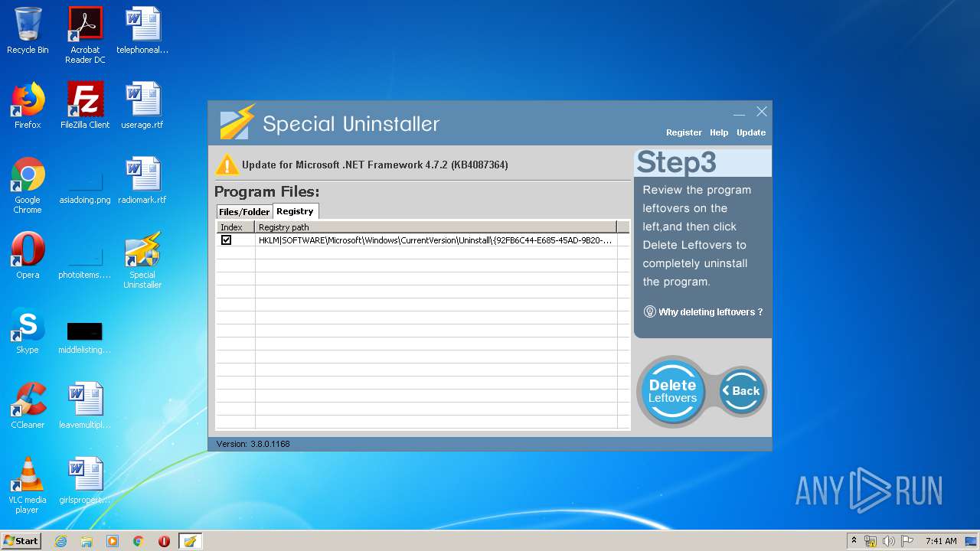Minimize the Special Uninstaller window
This screenshot has width=980, height=551.
point(739,112)
